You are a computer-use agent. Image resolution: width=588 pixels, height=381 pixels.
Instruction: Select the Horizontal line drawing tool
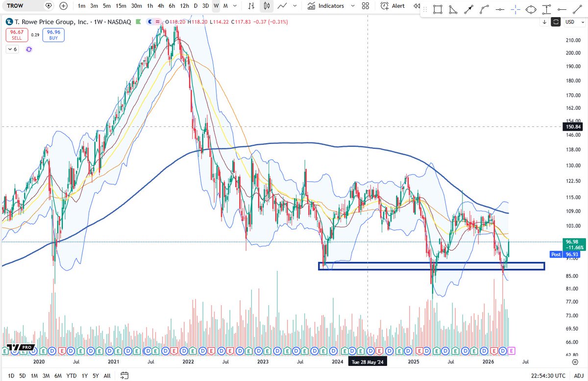click(x=500, y=10)
